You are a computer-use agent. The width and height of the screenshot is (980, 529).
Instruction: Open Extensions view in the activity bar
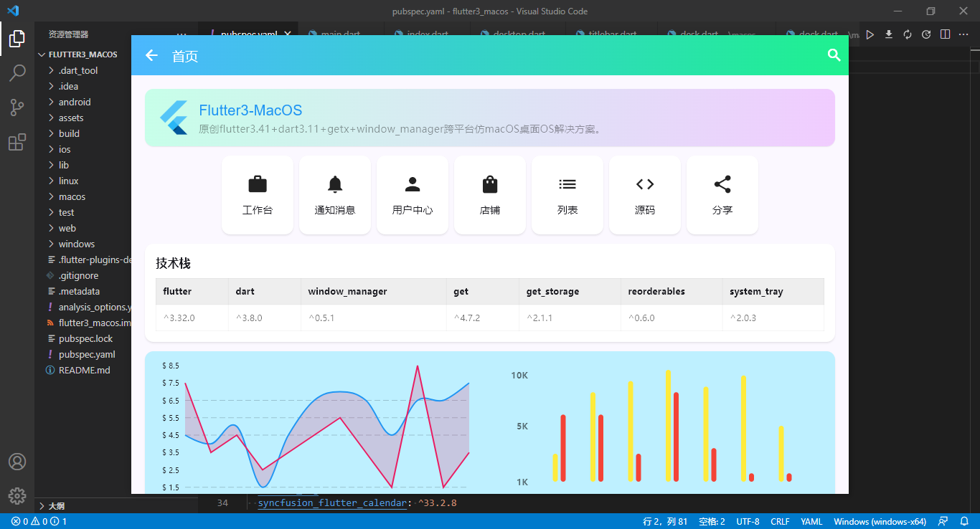click(x=17, y=142)
